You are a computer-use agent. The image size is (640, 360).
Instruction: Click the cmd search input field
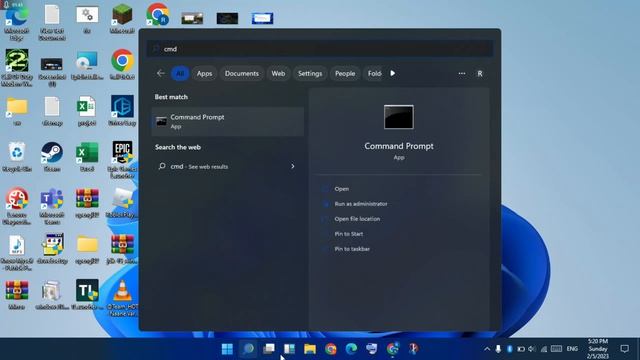(320, 49)
